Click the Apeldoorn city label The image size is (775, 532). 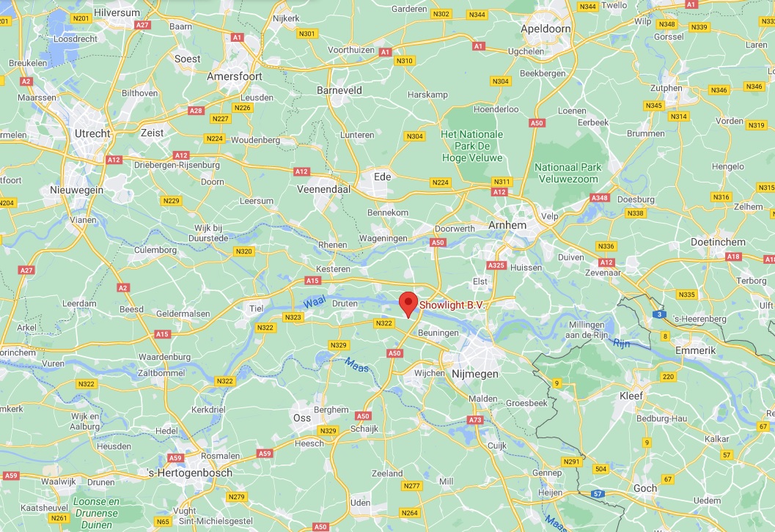coord(546,29)
